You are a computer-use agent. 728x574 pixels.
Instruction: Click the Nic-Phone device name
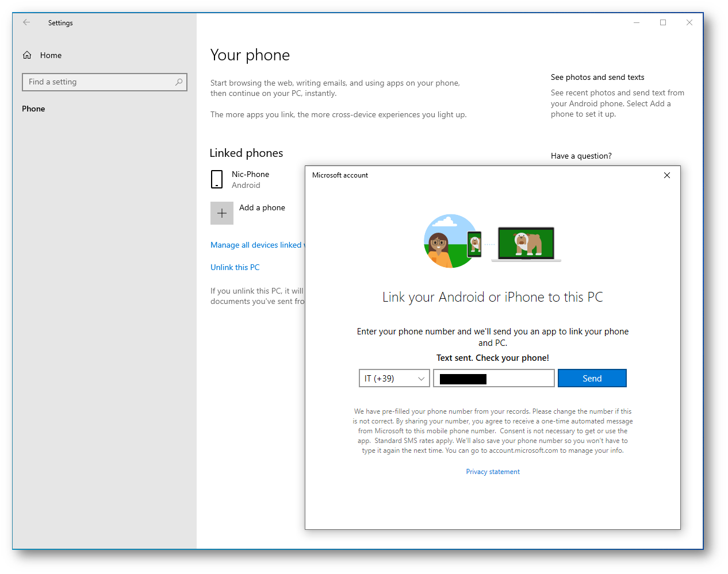coord(251,174)
